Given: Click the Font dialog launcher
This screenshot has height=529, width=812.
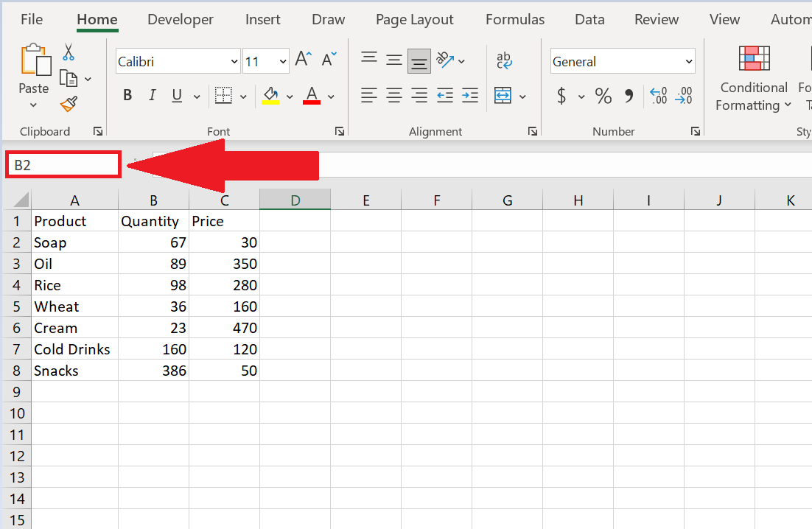Looking at the screenshot, I should click(339, 130).
